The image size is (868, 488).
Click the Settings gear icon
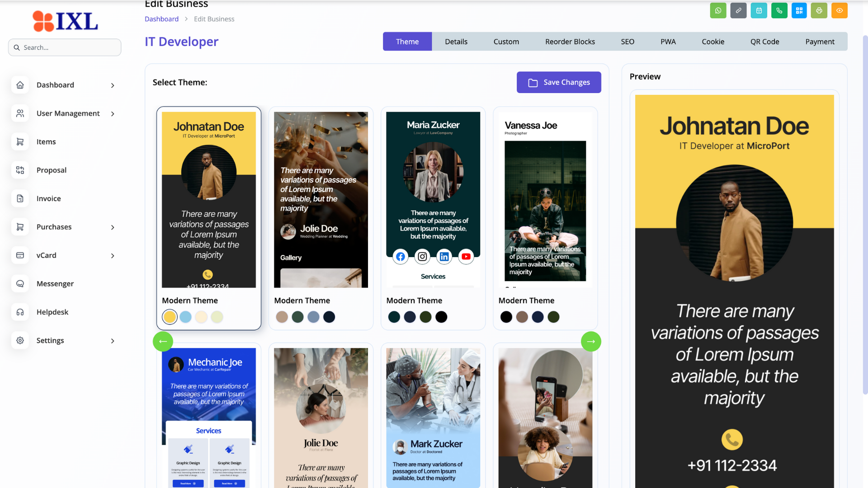click(20, 341)
